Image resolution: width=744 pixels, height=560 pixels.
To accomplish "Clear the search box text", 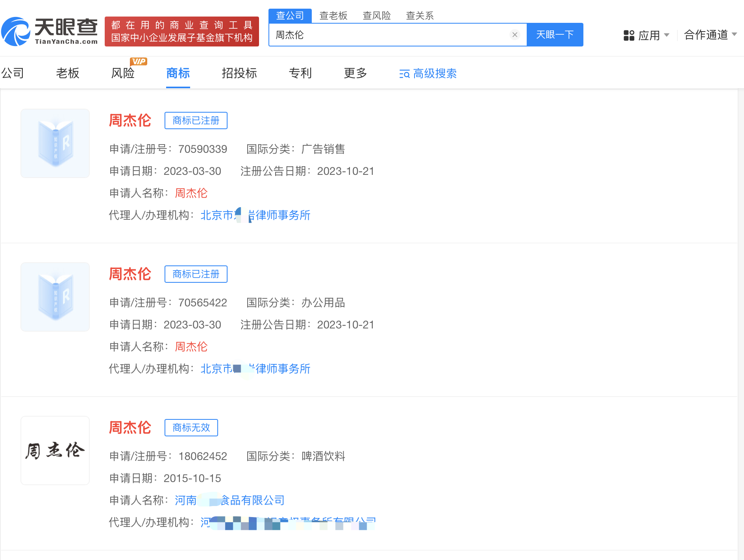I will [515, 35].
